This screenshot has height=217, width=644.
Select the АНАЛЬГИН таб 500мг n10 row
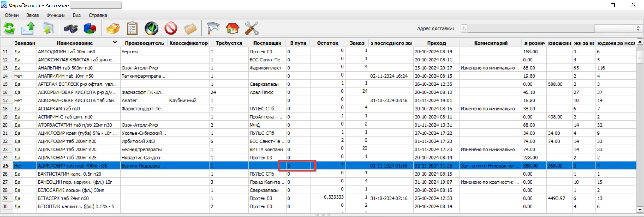(x=65, y=68)
